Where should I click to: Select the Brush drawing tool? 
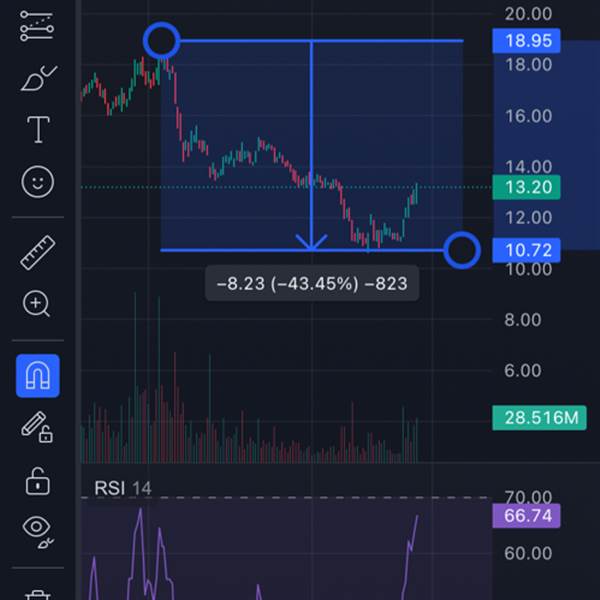(38, 78)
